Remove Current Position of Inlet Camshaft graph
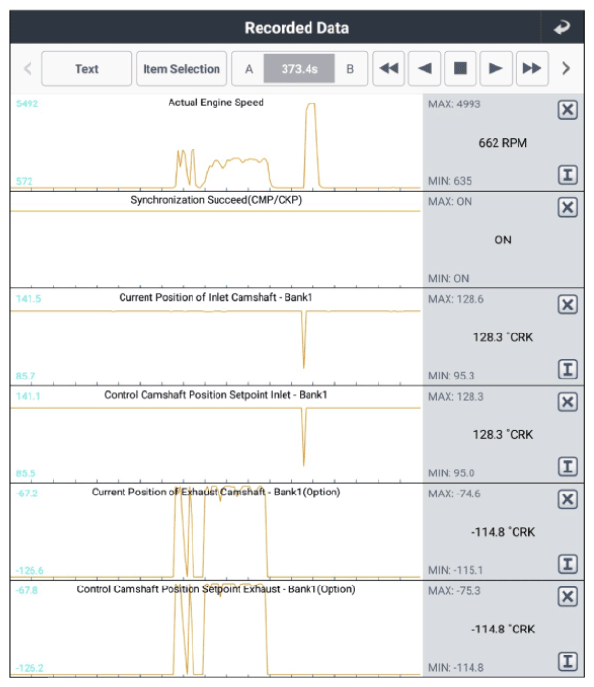The height and width of the screenshot is (687, 594). pos(568,305)
